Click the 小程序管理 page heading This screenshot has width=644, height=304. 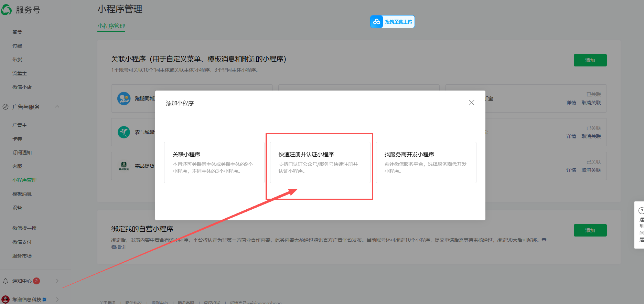tap(120, 9)
